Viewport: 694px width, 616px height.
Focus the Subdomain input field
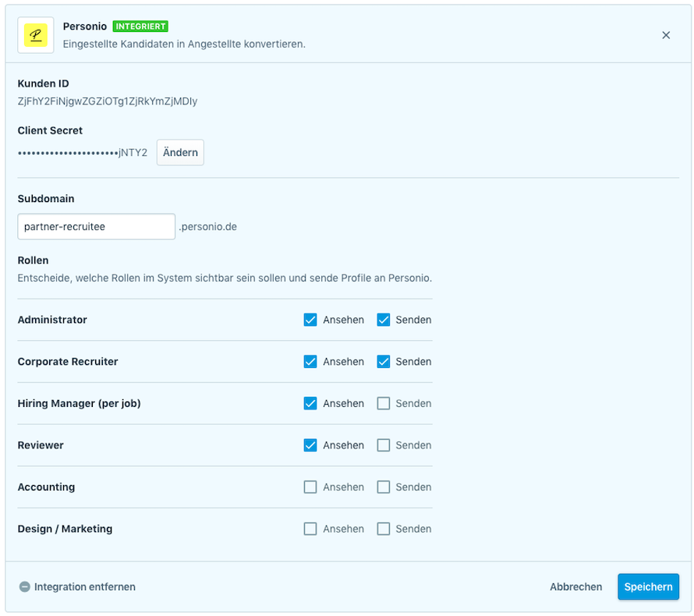[97, 227]
